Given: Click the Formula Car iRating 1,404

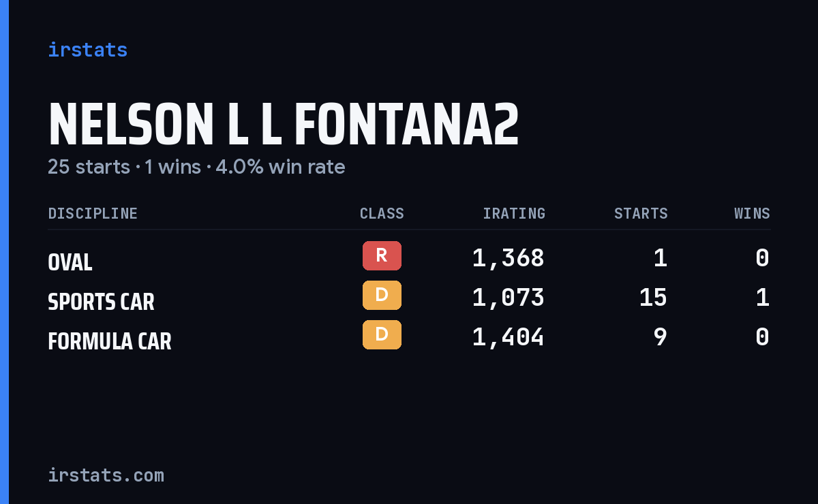Looking at the screenshot, I should 509,337.
